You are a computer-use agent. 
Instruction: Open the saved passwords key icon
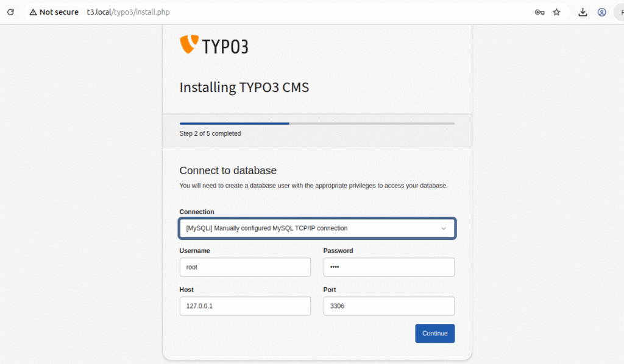click(x=539, y=12)
